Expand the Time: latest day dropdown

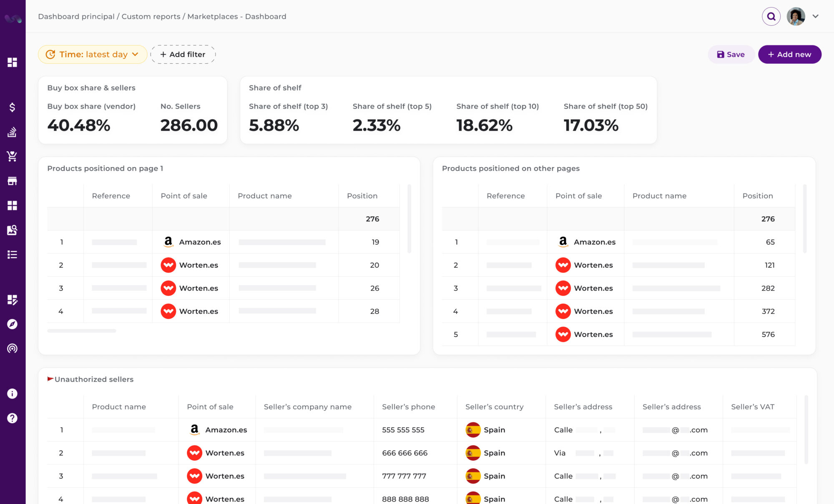click(92, 54)
